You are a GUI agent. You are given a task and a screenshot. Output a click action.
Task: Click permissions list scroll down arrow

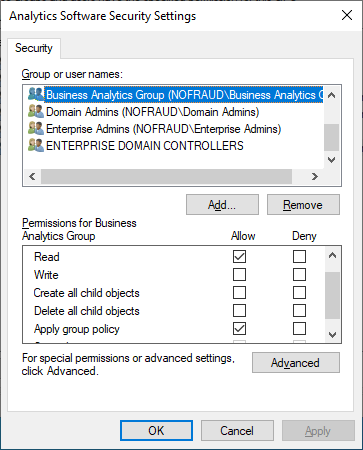point(332,334)
